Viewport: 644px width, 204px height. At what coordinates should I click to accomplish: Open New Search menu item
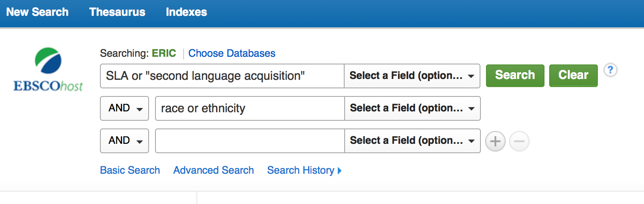pos(38,12)
